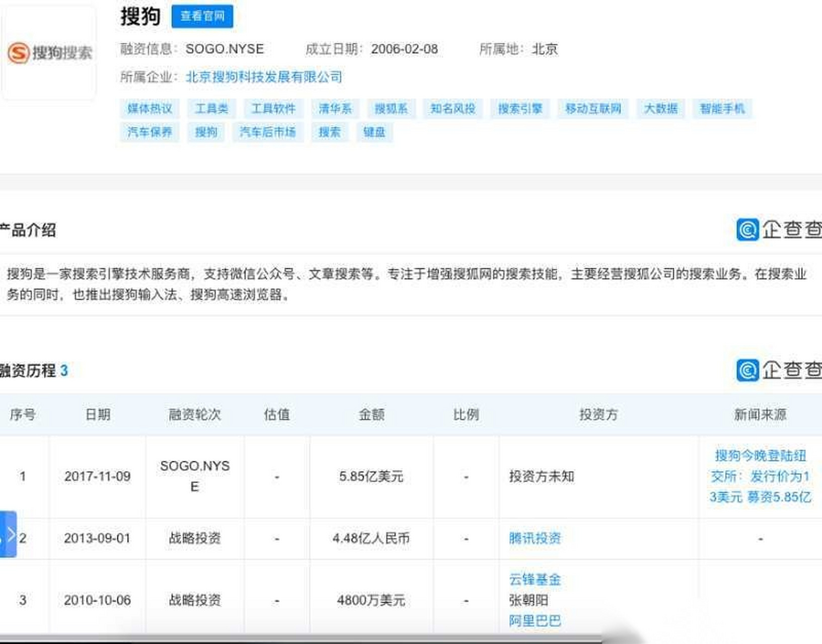The image size is (822, 644).
Task: Select the 智能手机 tag
Action: click(x=722, y=109)
